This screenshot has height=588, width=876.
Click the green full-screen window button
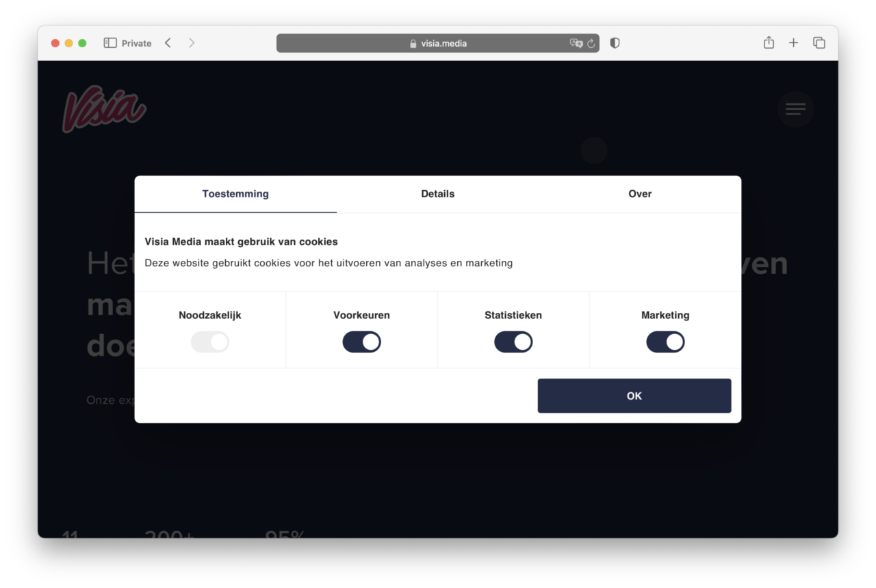(82, 43)
